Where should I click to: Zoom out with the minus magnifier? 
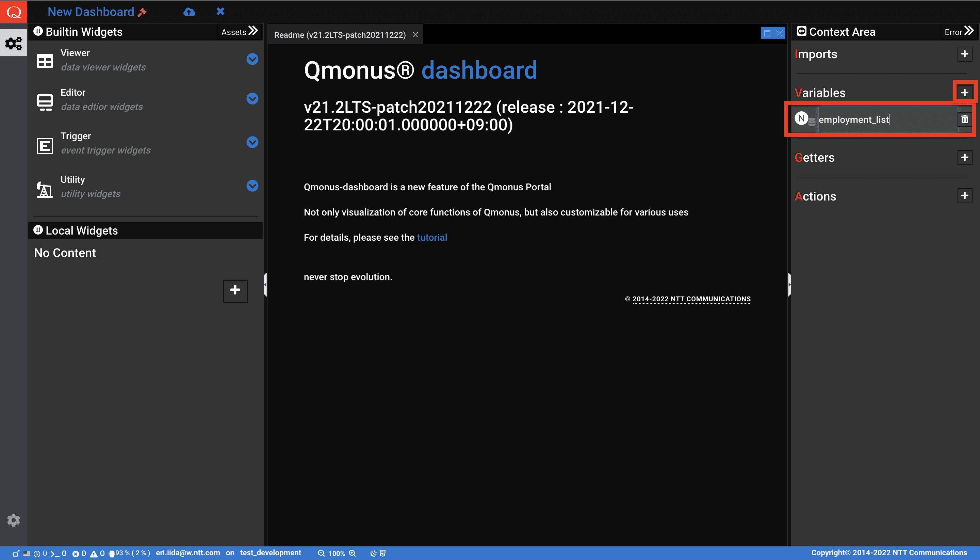[x=322, y=553]
